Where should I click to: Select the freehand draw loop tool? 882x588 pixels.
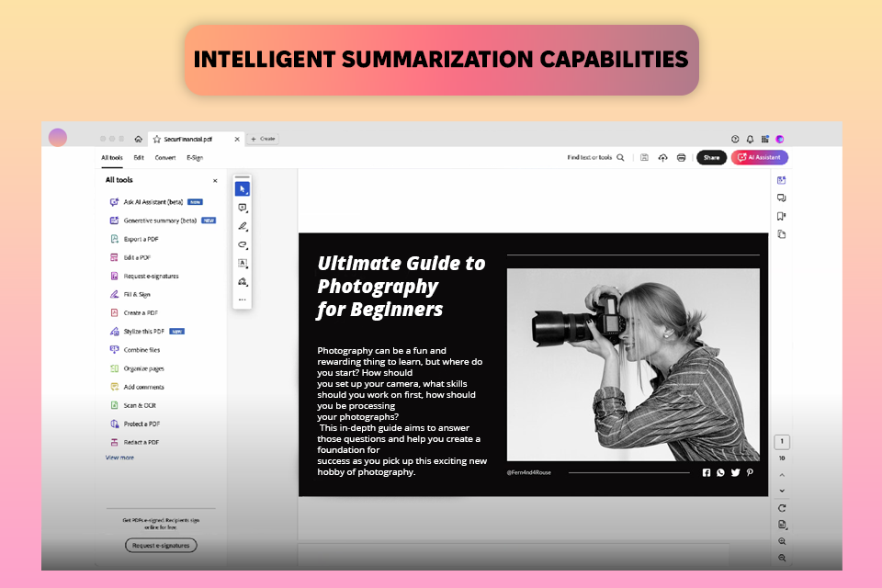click(243, 244)
